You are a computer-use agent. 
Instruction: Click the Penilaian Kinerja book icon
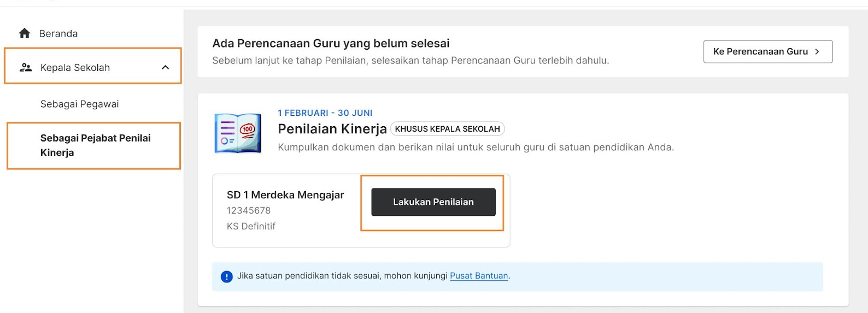pos(238,133)
